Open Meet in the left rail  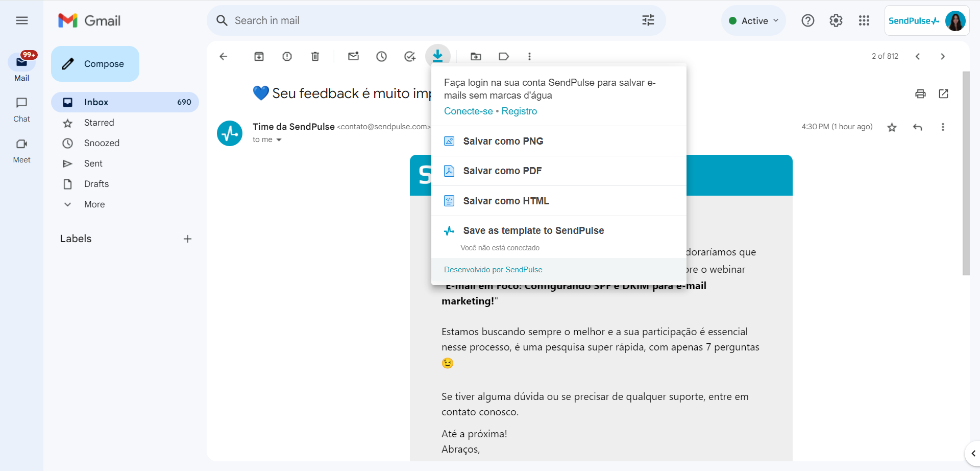pyautogui.click(x=21, y=150)
